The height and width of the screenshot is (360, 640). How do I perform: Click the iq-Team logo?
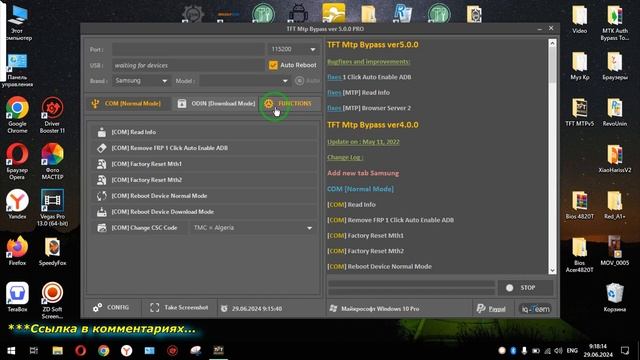click(x=536, y=309)
